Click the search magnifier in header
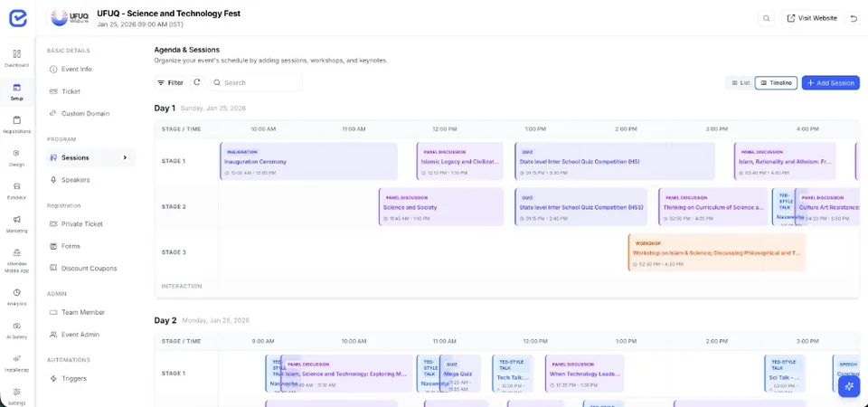868x407 pixels. tap(766, 18)
